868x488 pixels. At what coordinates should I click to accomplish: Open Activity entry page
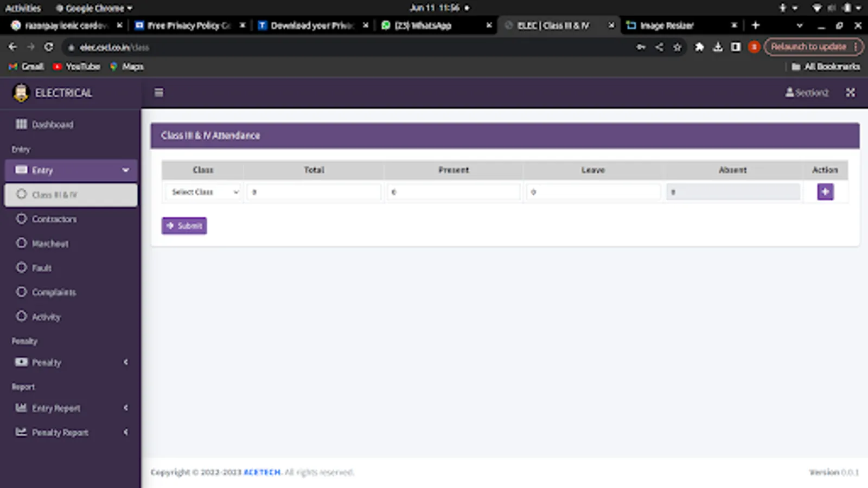(71, 317)
